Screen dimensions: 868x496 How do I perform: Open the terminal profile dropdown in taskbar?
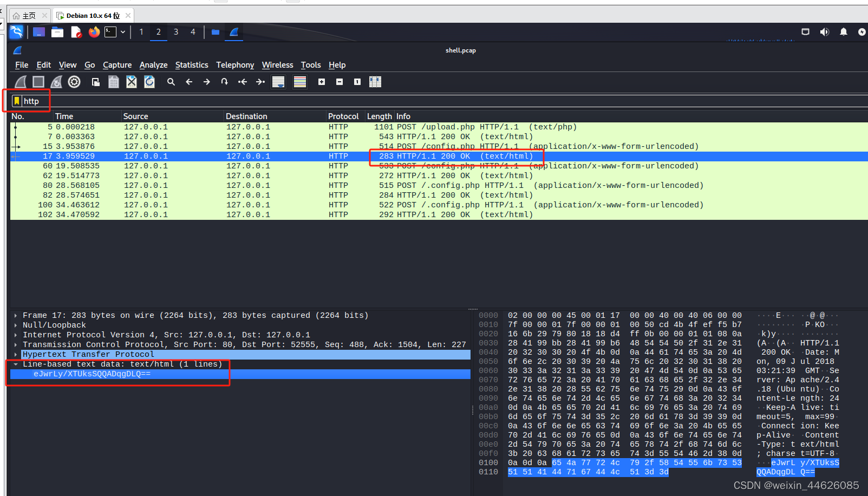click(123, 32)
